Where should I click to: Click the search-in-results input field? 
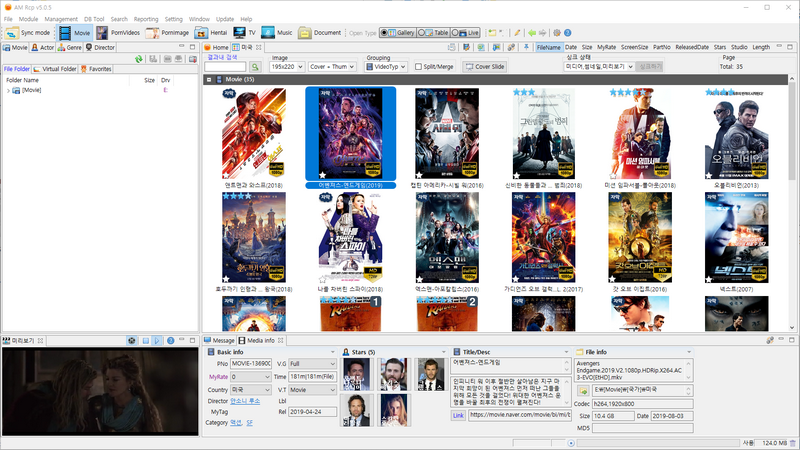(x=225, y=67)
